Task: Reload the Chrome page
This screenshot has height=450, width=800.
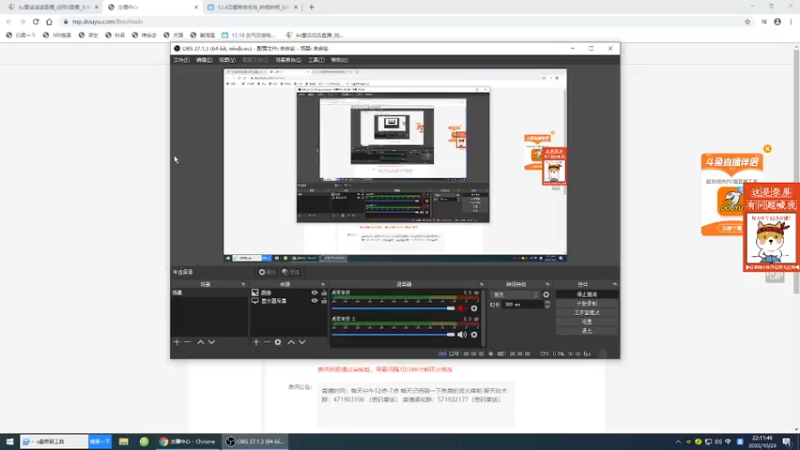Action: (36, 21)
